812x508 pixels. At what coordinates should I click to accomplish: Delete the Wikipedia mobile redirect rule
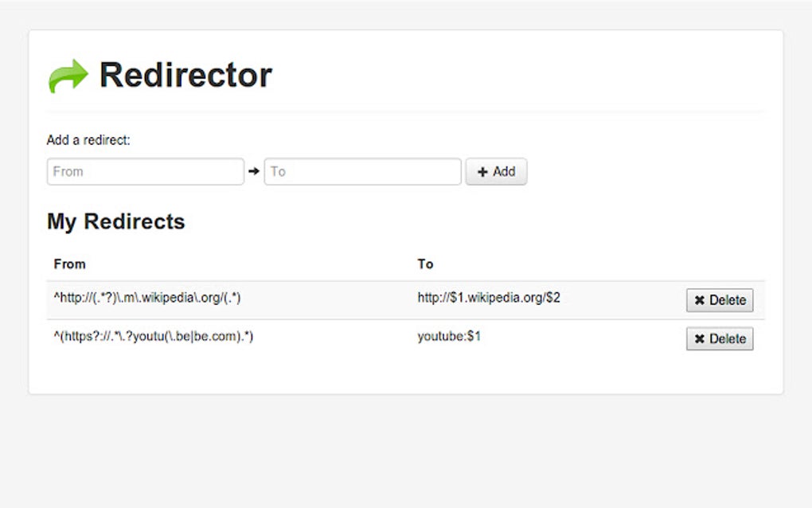pyautogui.click(x=720, y=300)
